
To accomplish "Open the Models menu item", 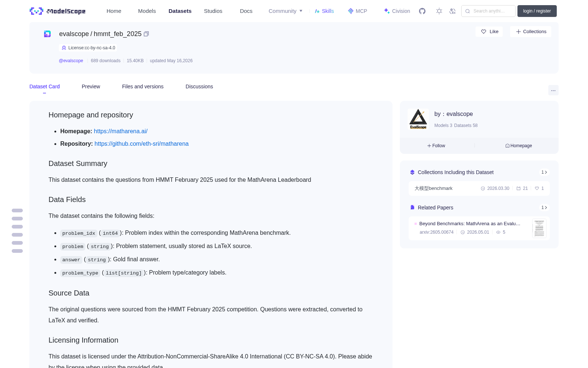I will (147, 11).
